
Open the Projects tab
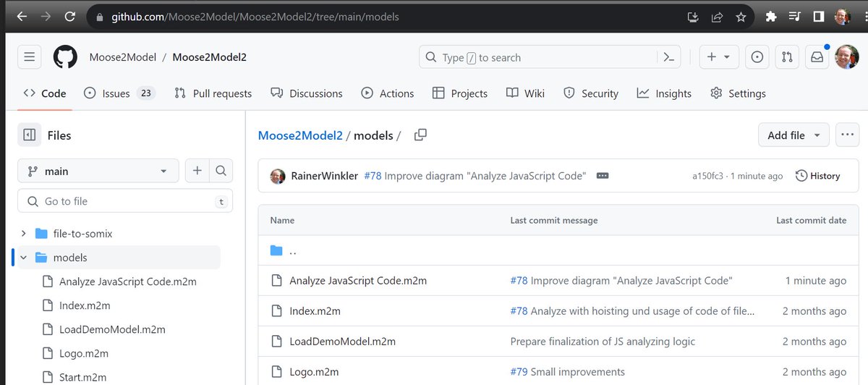pos(460,93)
